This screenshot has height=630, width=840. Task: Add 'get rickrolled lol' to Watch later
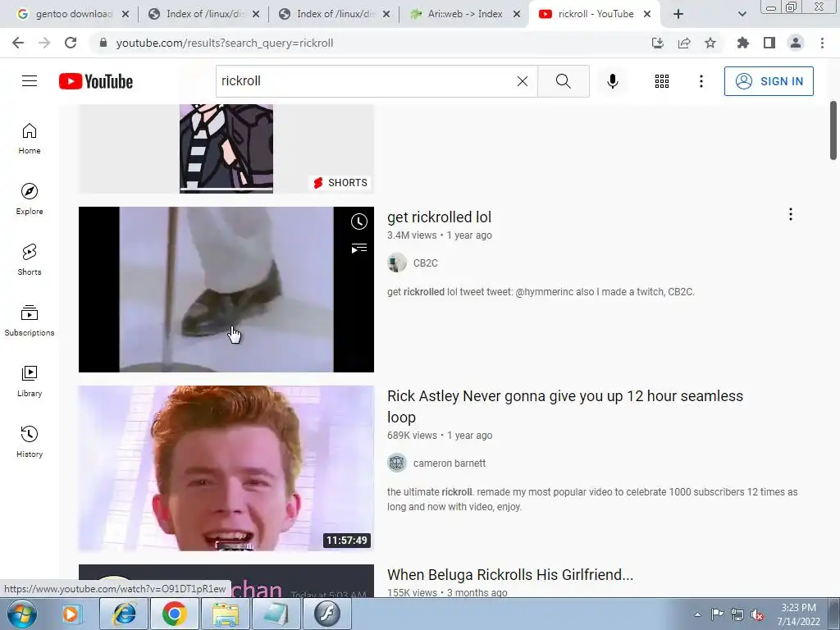click(359, 221)
